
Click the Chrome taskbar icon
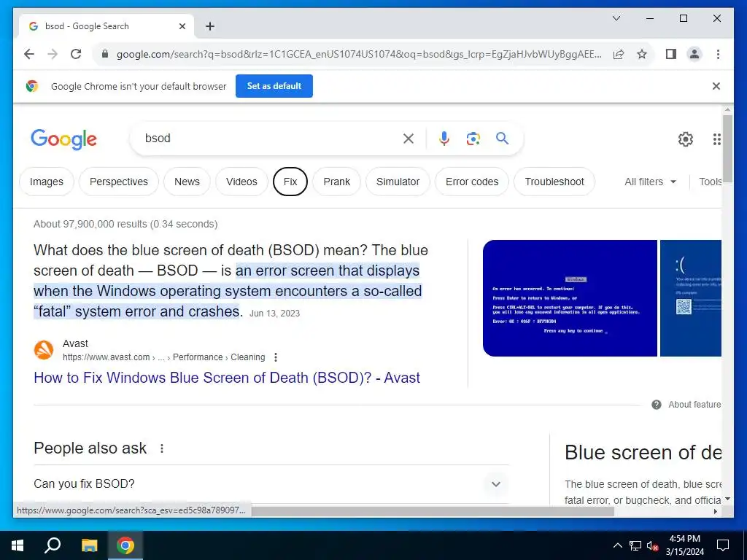[x=125, y=545]
